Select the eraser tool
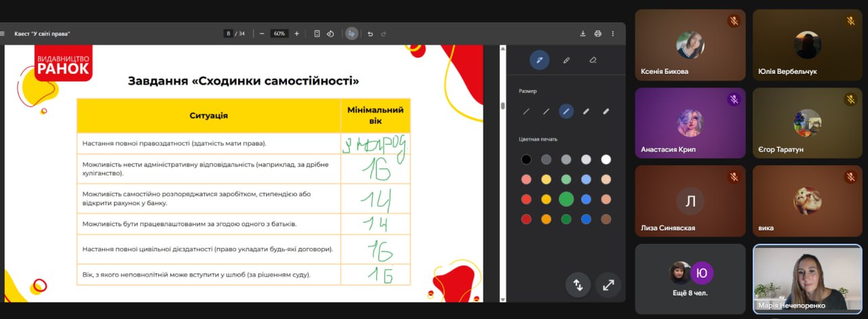This screenshot has width=868, height=319. coord(593,60)
